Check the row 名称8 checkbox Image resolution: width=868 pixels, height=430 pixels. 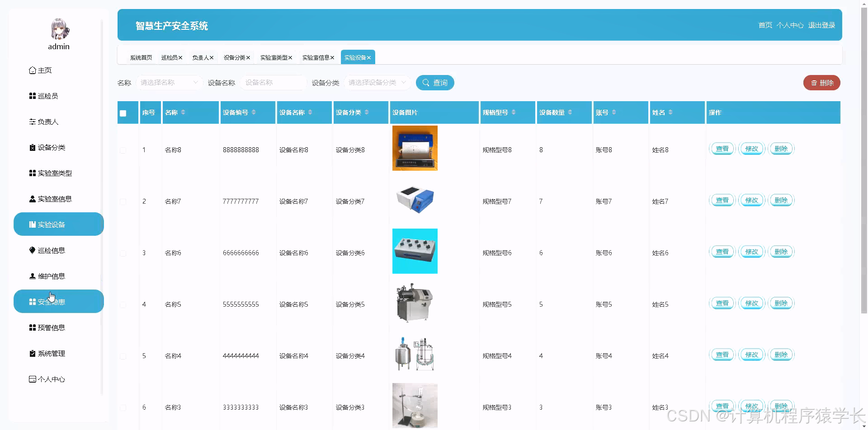[x=123, y=150]
